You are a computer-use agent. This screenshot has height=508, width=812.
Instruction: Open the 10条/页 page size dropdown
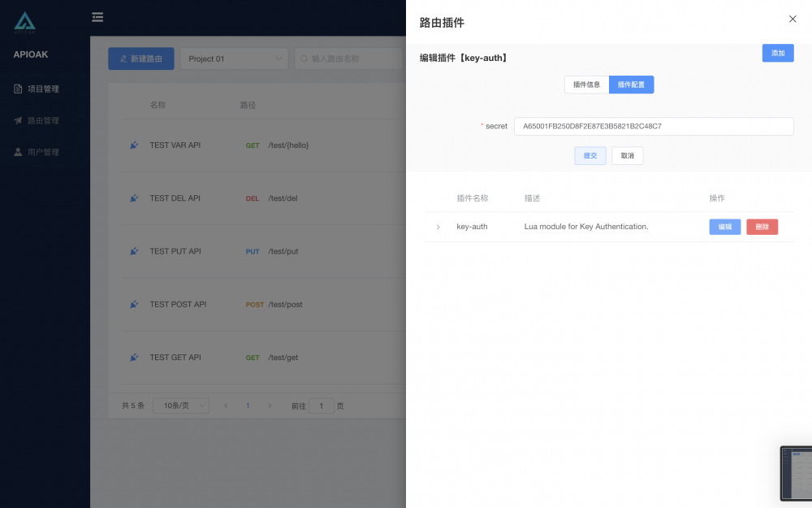(x=180, y=405)
